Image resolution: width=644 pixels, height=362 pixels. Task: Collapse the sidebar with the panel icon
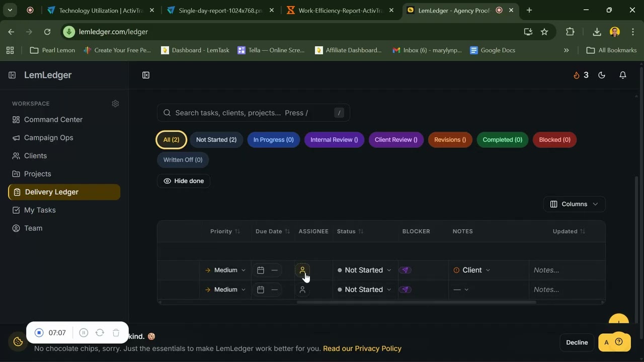coord(146,75)
